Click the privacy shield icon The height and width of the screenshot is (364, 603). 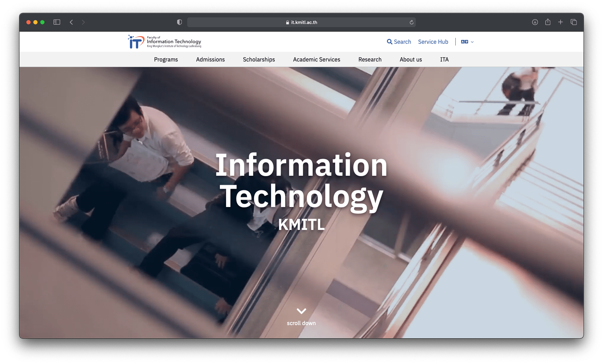coord(179,22)
